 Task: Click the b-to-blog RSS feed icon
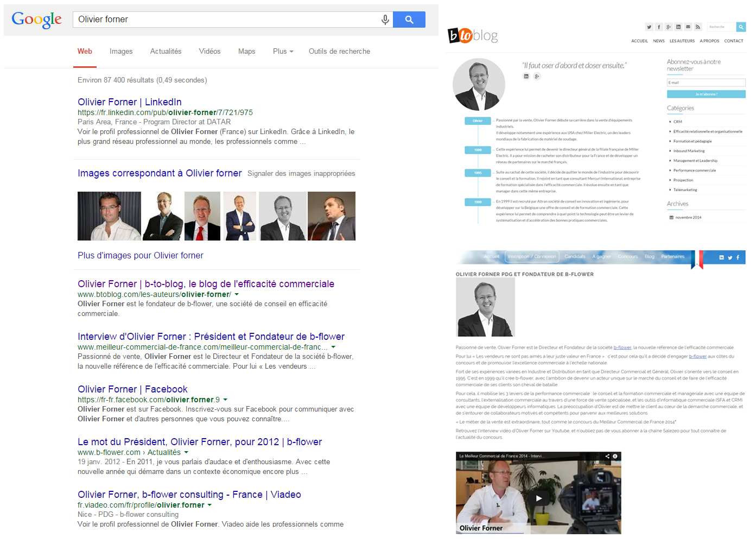[x=698, y=27]
